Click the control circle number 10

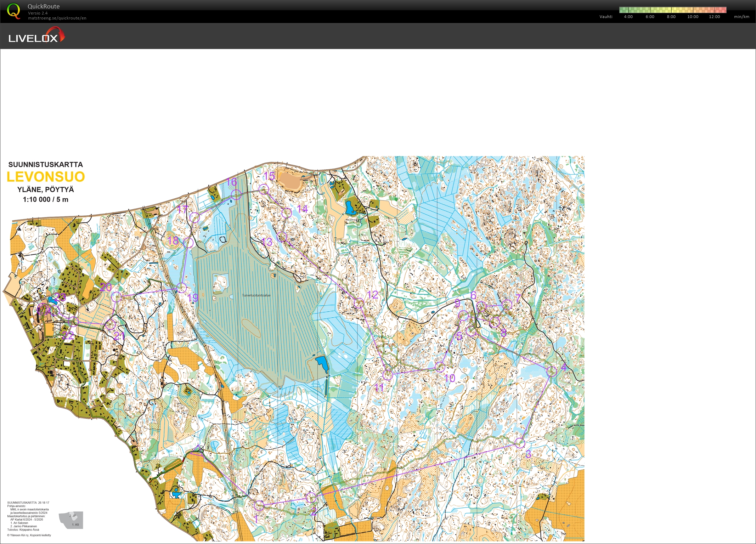440,367
